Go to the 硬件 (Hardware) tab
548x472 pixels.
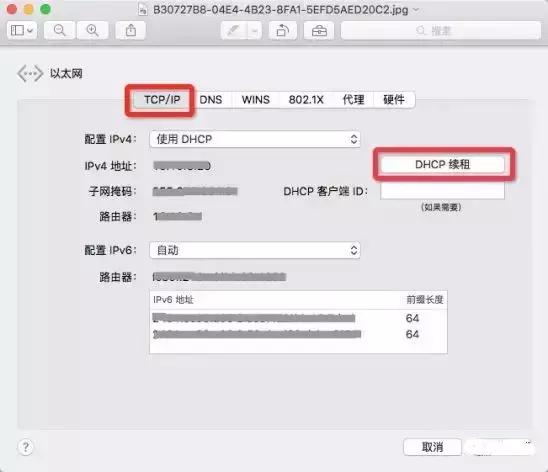[x=394, y=100]
